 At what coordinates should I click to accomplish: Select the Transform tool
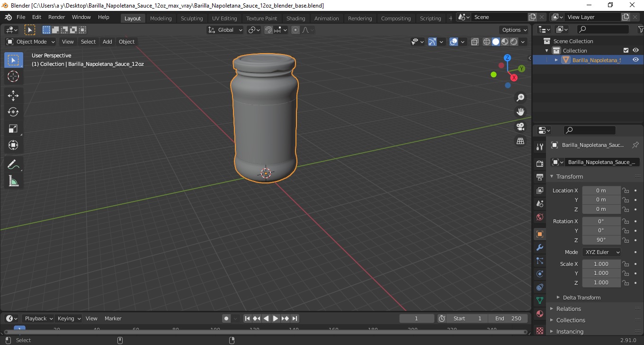click(13, 145)
